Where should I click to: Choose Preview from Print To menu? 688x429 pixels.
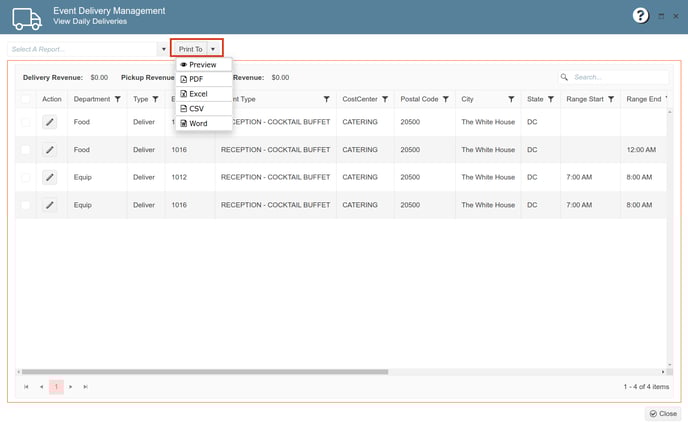[204, 64]
